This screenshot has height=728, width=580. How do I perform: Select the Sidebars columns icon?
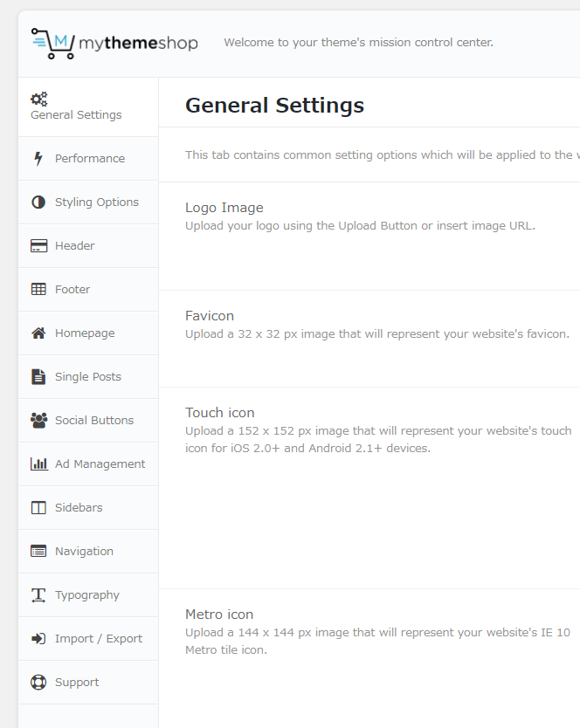(x=38, y=507)
